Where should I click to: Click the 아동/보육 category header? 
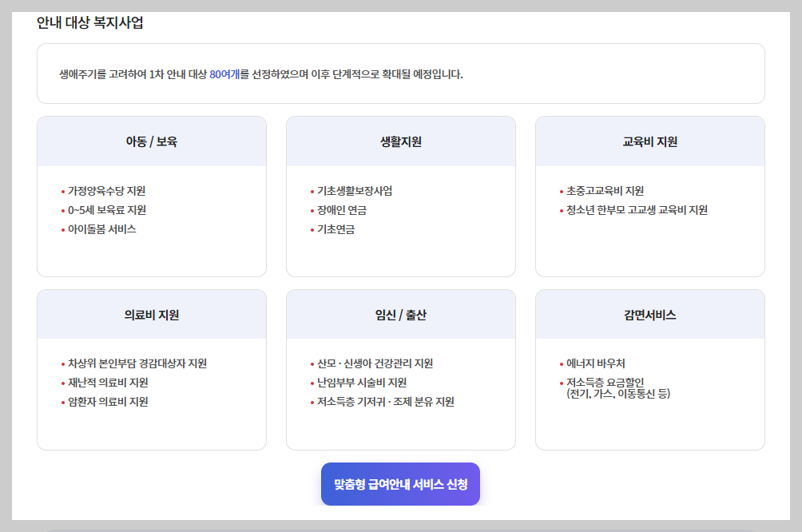point(151,140)
